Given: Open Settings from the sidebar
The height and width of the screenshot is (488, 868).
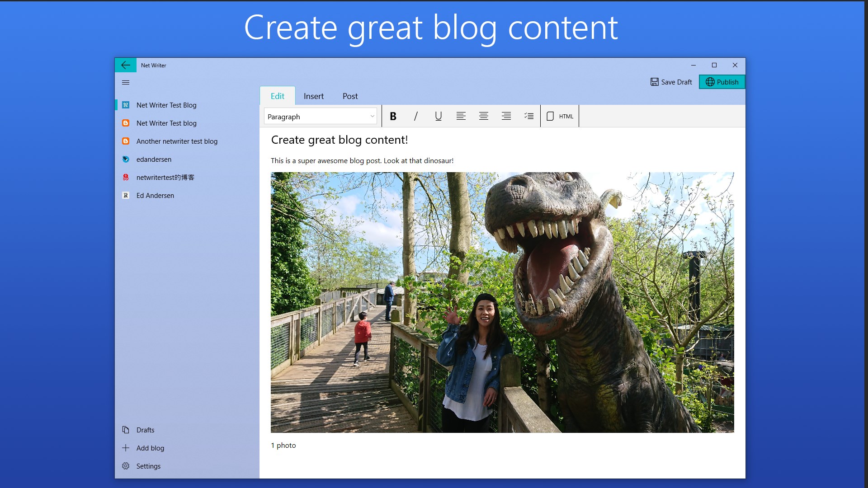Looking at the screenshot, I should pos(148,466).
